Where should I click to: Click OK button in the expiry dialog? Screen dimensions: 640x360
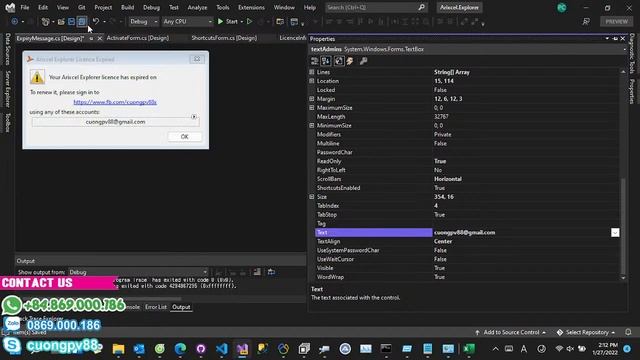pyautogui.click(x=184, y=137)
